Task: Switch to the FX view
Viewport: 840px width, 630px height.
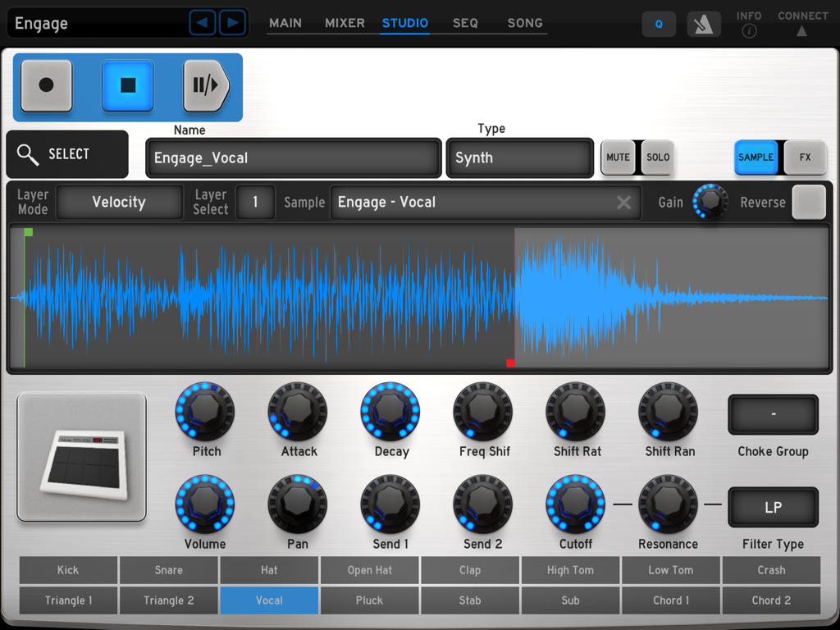Action: [x=805, y=157]
